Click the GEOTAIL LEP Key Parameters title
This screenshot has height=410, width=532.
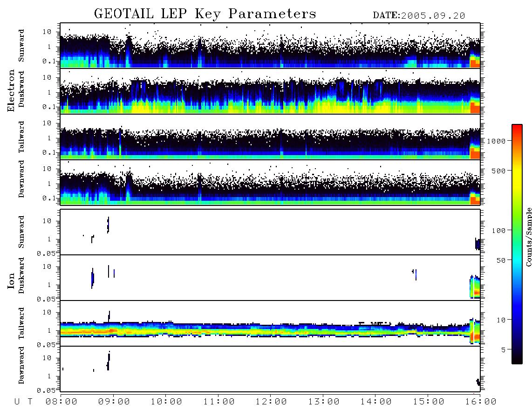pyautogui.click(x=205, y=14)
